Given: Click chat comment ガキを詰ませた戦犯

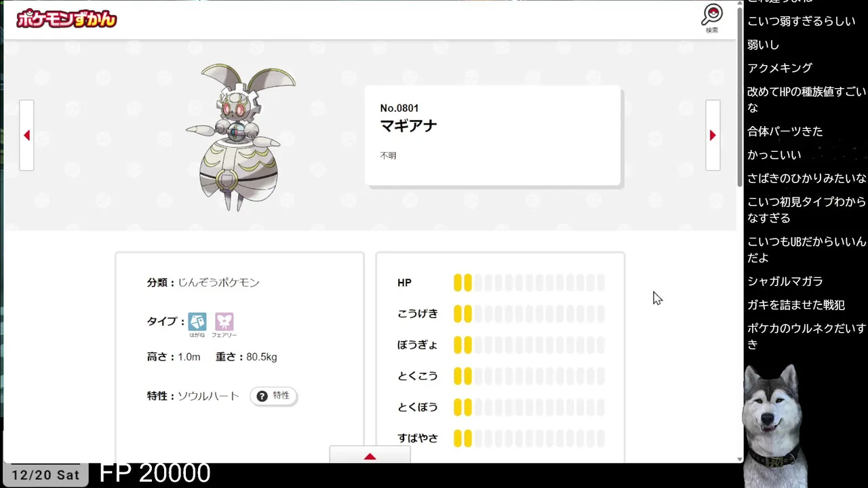Looking at the screenshot, I should [796, 305].
